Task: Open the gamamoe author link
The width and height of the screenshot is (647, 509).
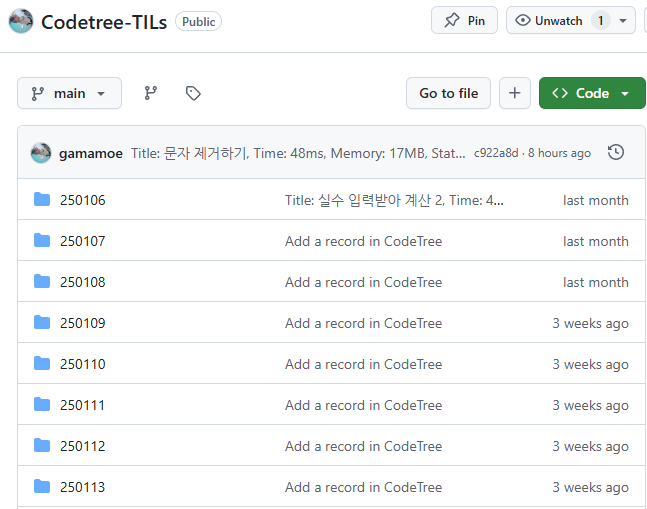Action: point(91,153)
